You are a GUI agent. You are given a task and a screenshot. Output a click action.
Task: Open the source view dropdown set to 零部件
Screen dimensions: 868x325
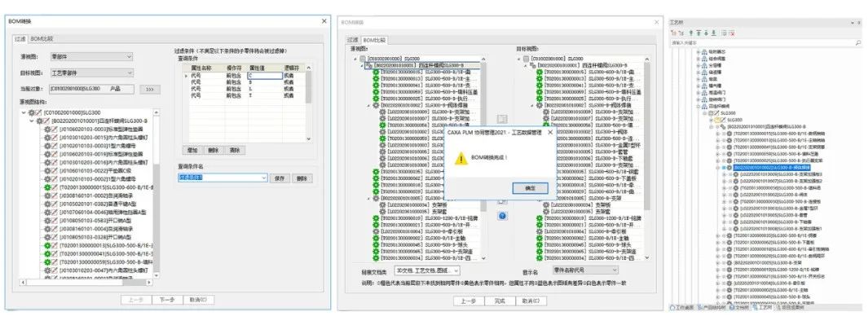91,56
